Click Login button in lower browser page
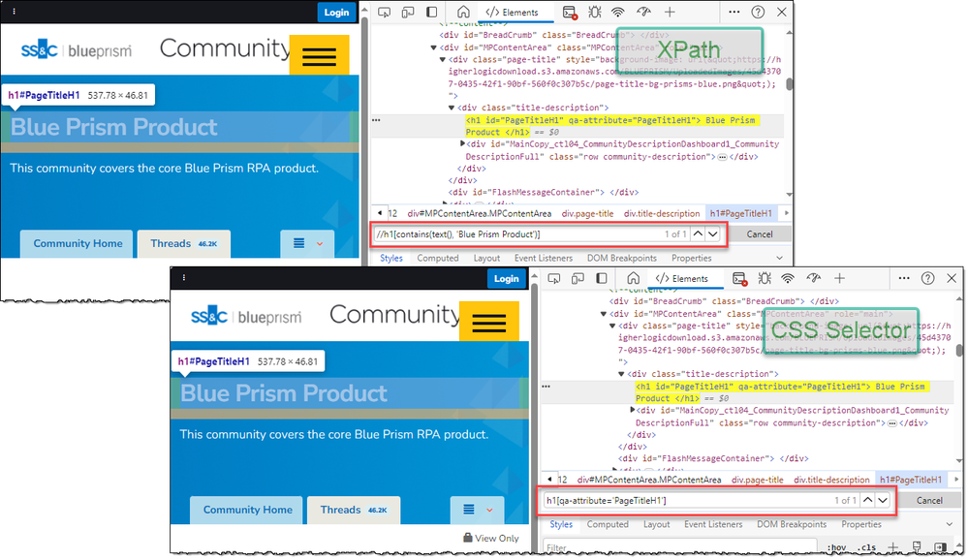Viewport: 968px width, 560px height. 506,278
